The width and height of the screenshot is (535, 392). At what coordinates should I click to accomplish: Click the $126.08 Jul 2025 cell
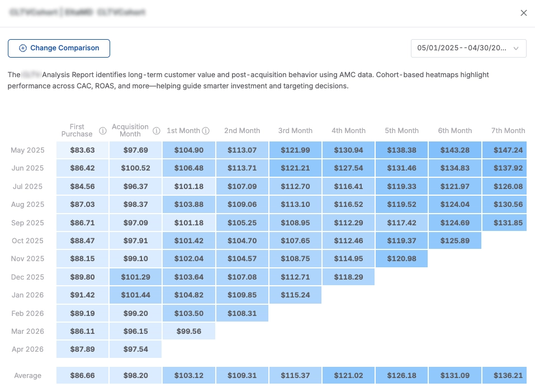coord(505,187)
